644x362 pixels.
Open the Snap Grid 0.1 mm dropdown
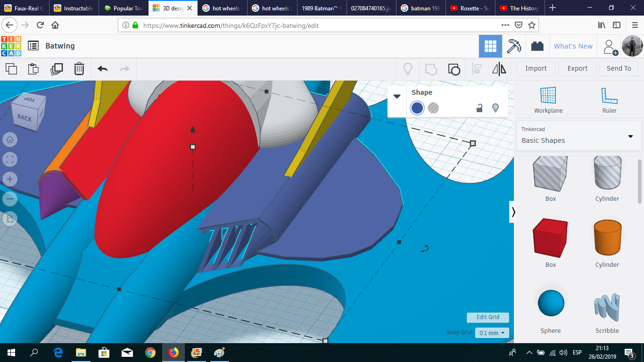tap(492, 333)
